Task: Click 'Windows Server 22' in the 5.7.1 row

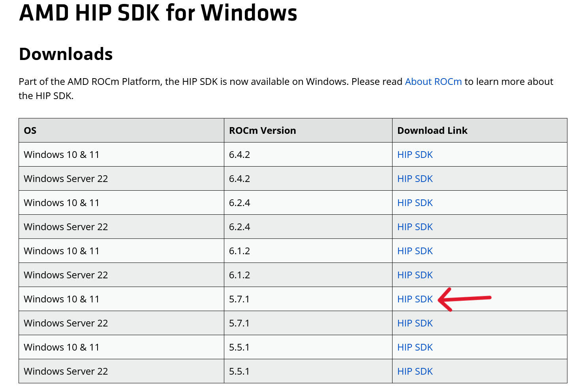Action: [66, 323]
